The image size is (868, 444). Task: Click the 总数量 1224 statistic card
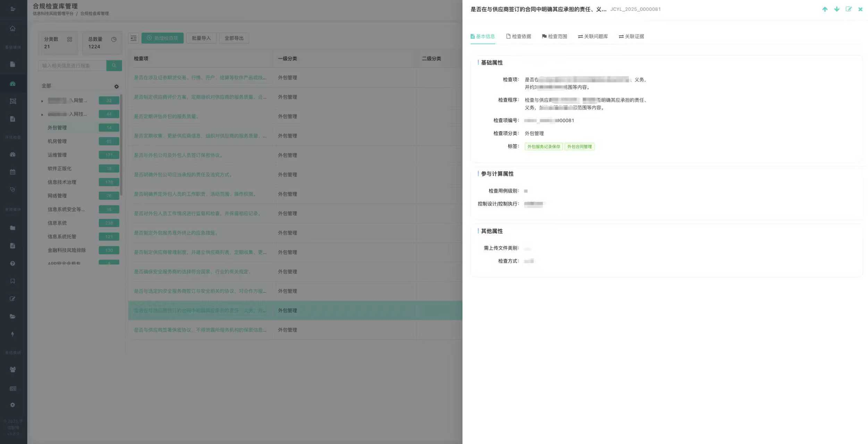[102, 43]
